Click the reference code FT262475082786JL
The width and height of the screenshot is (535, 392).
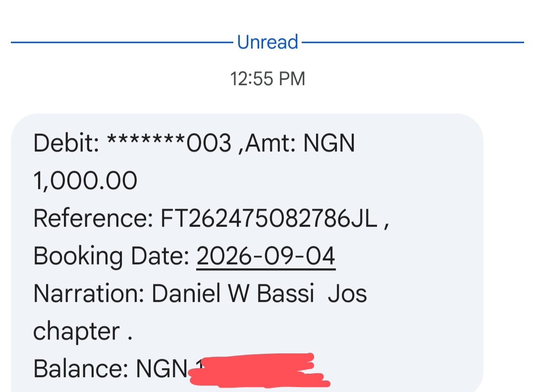(269, 218)
